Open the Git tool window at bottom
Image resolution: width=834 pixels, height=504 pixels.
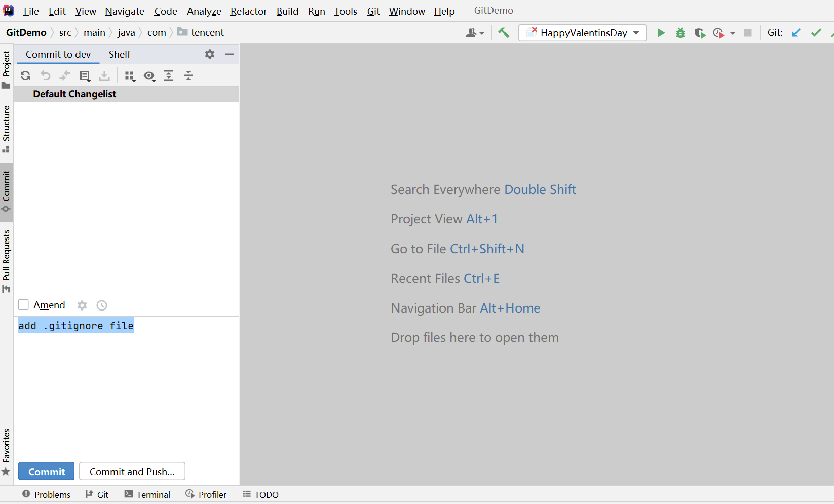[x=97, y=494]
